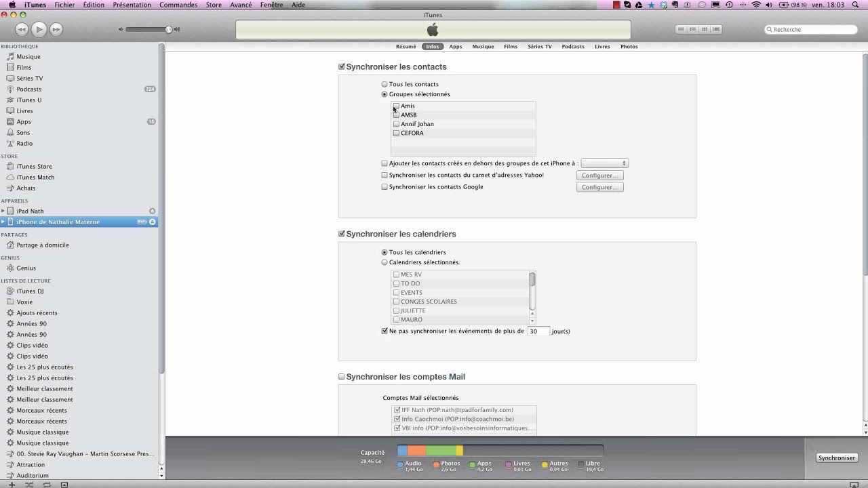
Task: Uncheck Ne pas synchroniser les événements
Action: pos(384,331)
